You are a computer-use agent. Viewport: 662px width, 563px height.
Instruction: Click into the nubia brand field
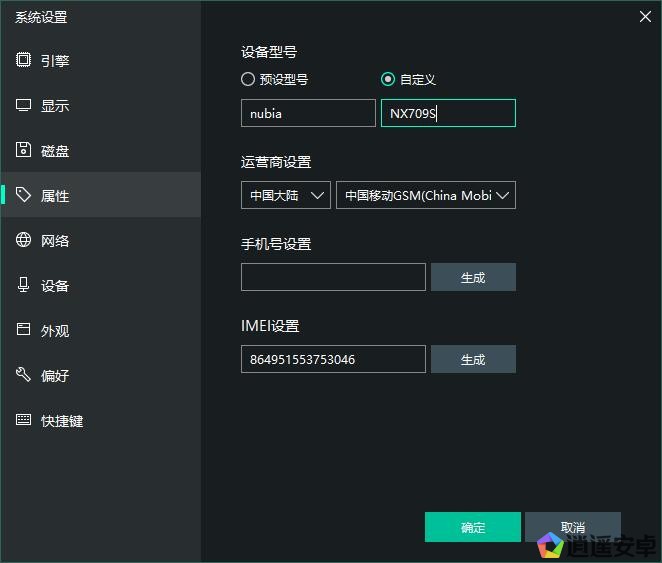tap(308, 113)
